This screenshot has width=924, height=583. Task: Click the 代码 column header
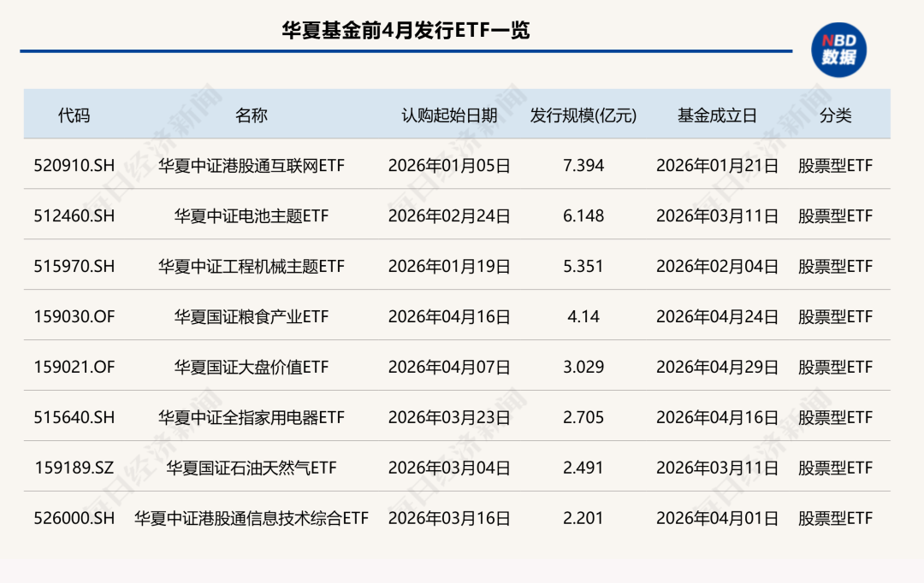pyautogui.click(x=74, y=115)
